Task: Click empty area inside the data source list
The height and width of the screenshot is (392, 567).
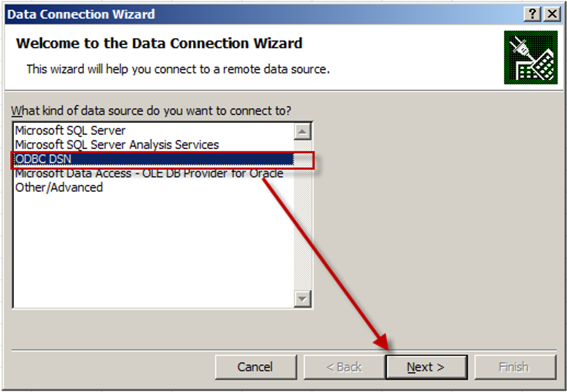Action: coord(151,249)
